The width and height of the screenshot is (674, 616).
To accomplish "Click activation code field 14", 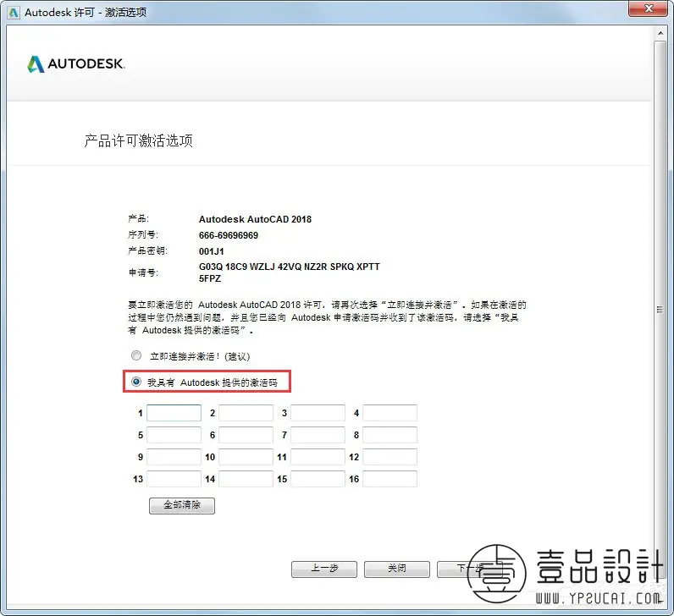I will pyautogui.click(x=246, y=479).
